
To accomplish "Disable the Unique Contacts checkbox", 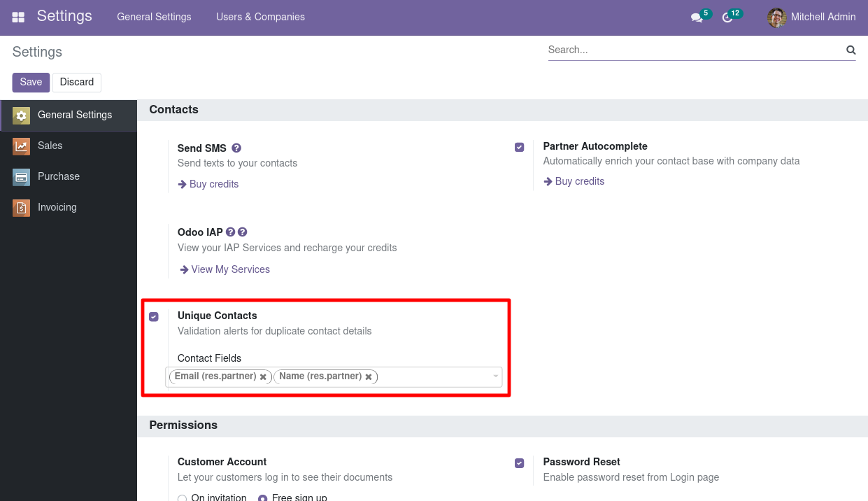I will pos(154,317).
